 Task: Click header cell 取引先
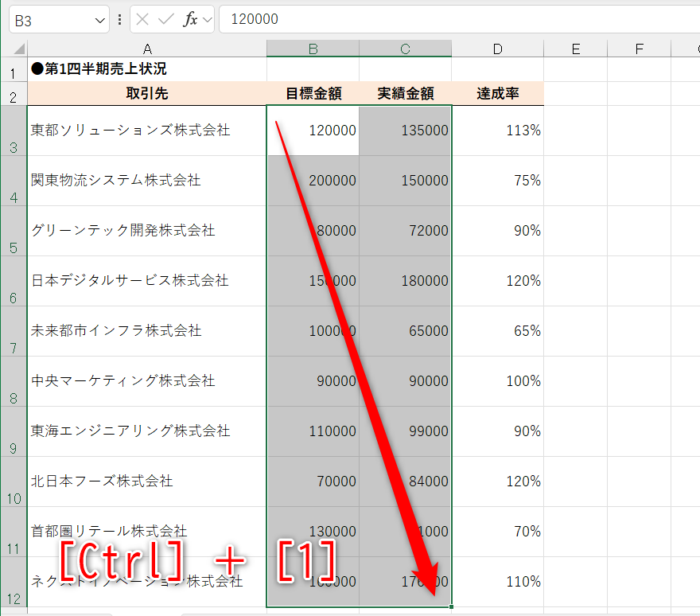click(147, 93)
